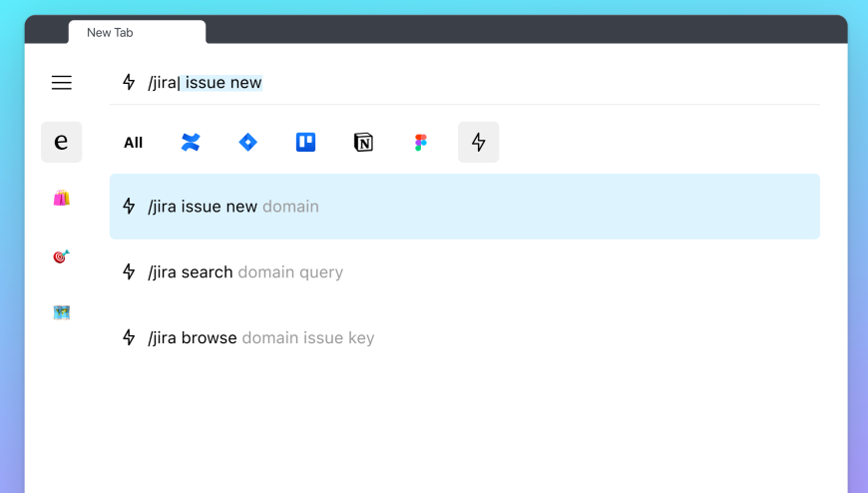The width and height of the screenshot is (868, 493).
Task: Filter results by Jira icon
Action: [248, 143]
